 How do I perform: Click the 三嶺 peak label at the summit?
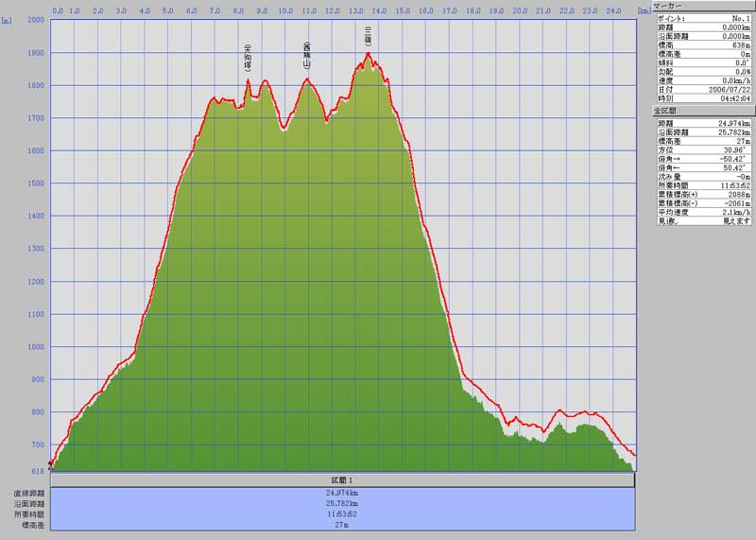click(368, 36)
